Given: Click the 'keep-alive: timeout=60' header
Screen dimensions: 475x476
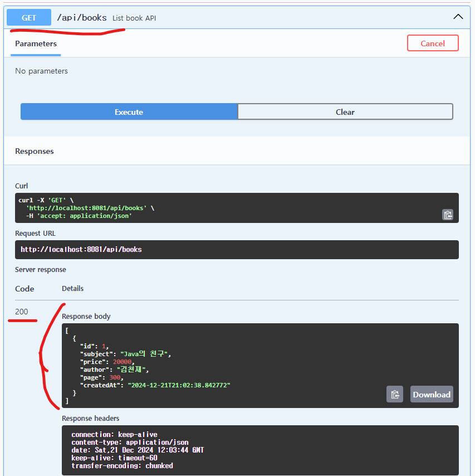Looking at the screenshot, I should click(x=114, y=458).
